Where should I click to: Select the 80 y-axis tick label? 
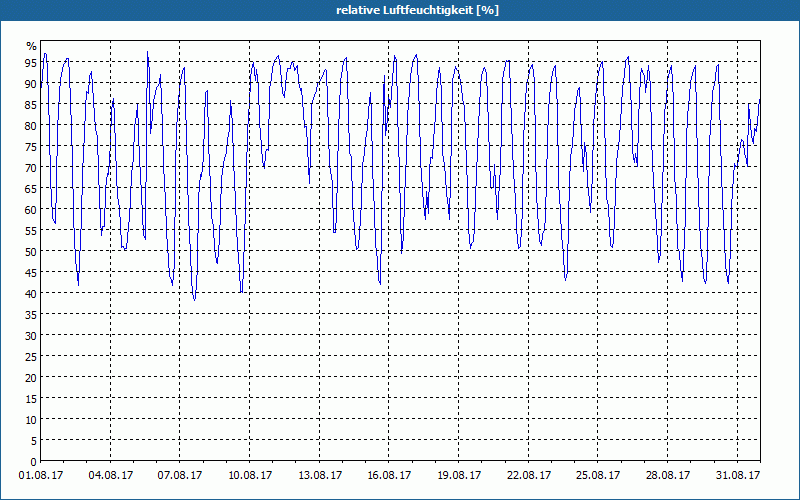click(31, 125)
